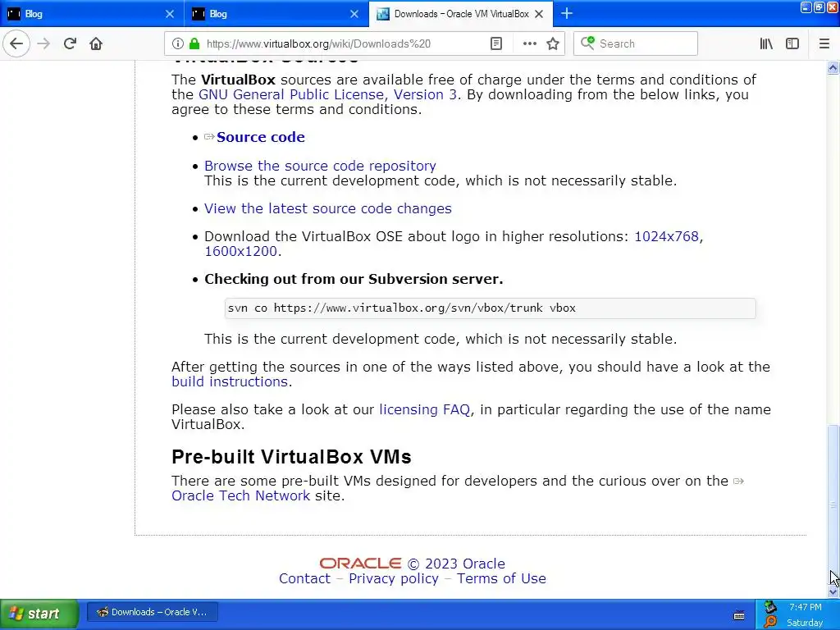Viewport: 840px width, 630px height.
Task: Open the Library icon
Action: (766, 43)
